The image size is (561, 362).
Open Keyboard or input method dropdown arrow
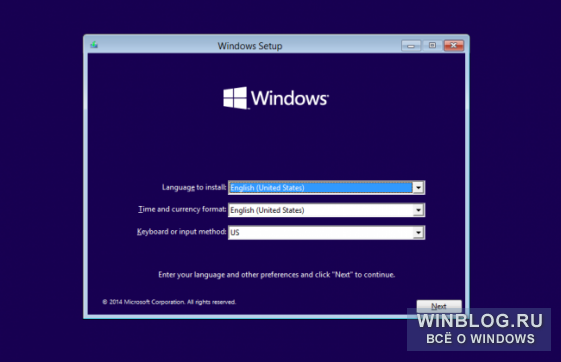pos(418,233)
